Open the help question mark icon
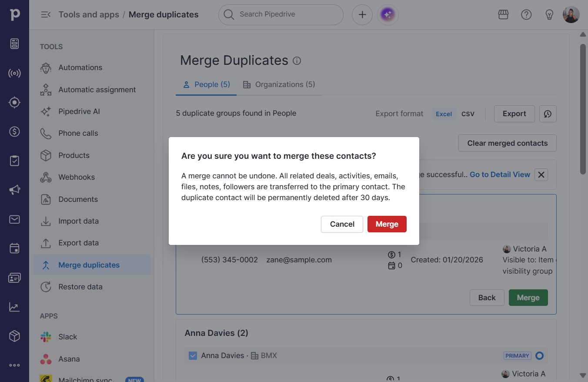 (526, 15)
